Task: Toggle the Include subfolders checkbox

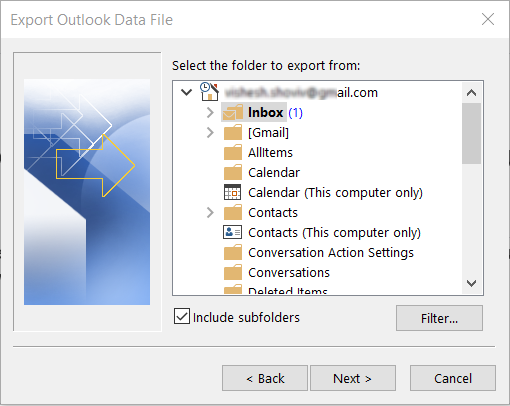Action: 182,316
